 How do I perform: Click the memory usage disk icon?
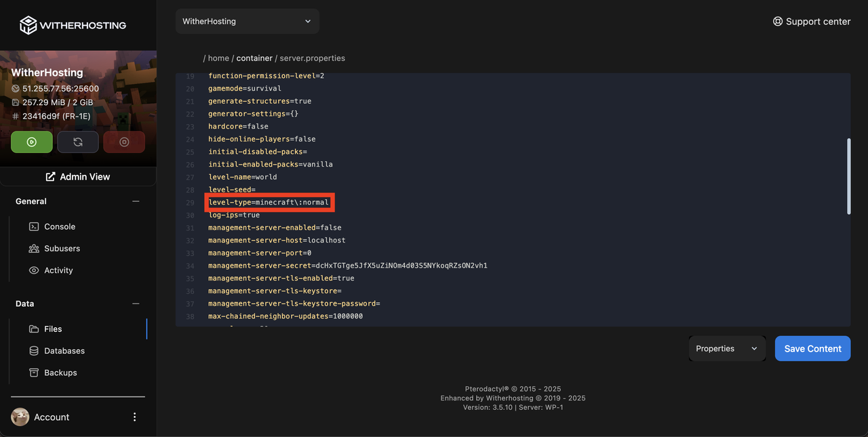click(16, 102)
